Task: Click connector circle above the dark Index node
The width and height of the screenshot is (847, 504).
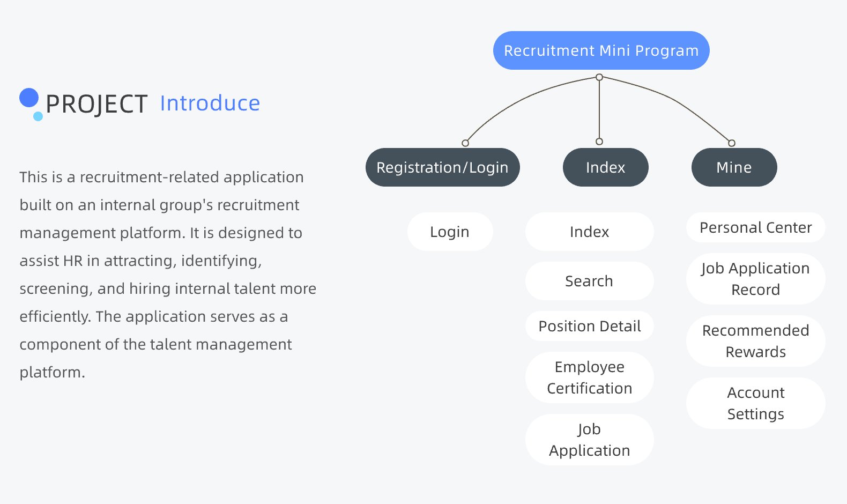Action: (599, 142)
